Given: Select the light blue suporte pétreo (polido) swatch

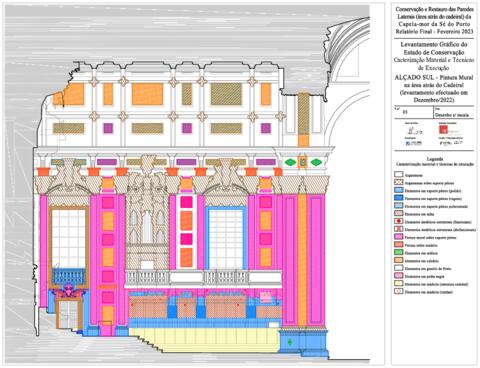Looking at the screenshot, I should 399,190.
